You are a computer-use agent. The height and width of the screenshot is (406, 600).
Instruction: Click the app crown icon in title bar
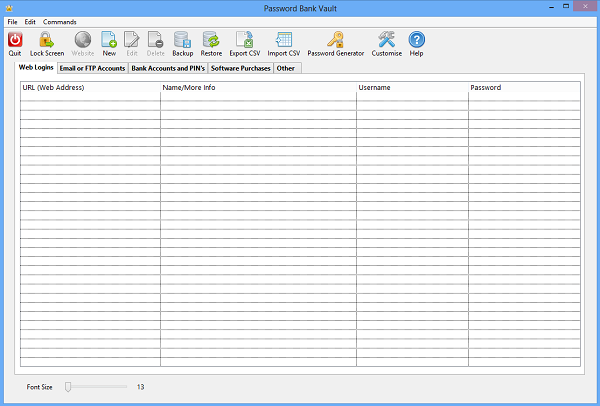tap(9, 8)
